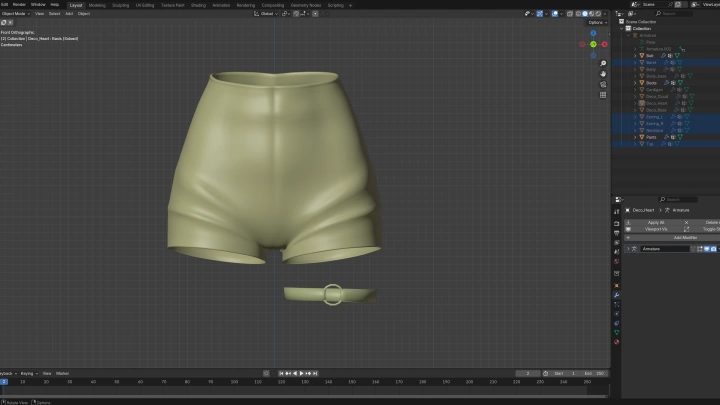Screen dimensions: 720x405
Task: Open the Particles properties tab icon
Action: 617,304
